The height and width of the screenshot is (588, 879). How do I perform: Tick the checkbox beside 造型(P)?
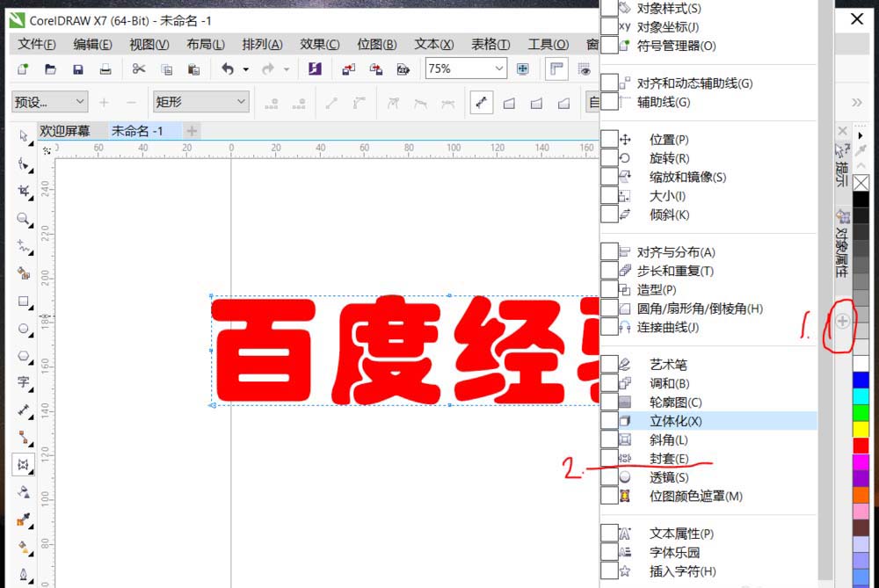(x=609, y=289)
